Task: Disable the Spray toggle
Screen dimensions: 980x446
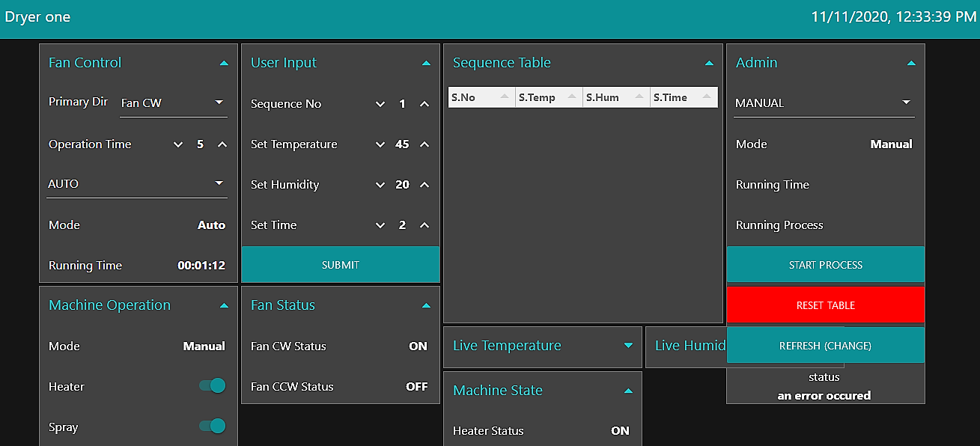Action: (x=213, y=426)
